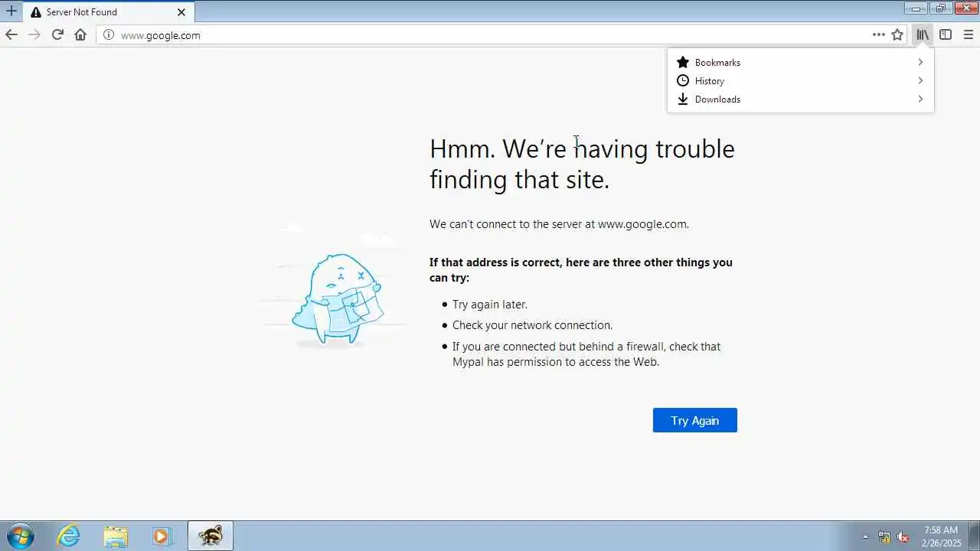Open page actions three-dot menu
The height and width of the screenshot is (551, 980).
pos(878,34)
